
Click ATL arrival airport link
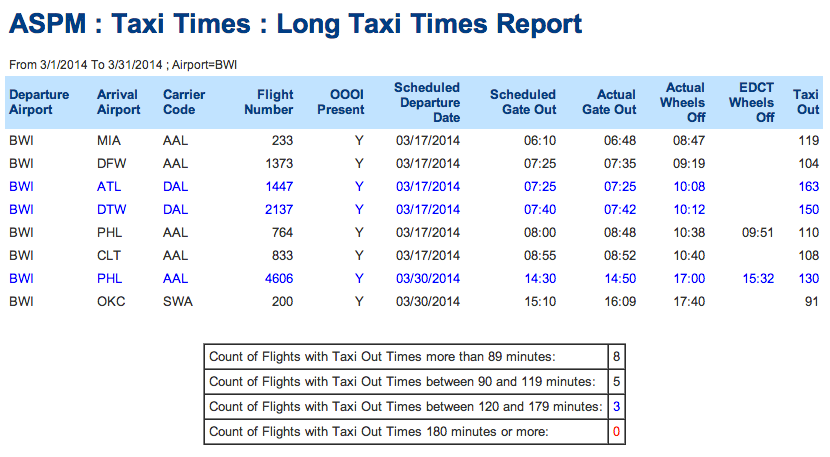point(109,186)
